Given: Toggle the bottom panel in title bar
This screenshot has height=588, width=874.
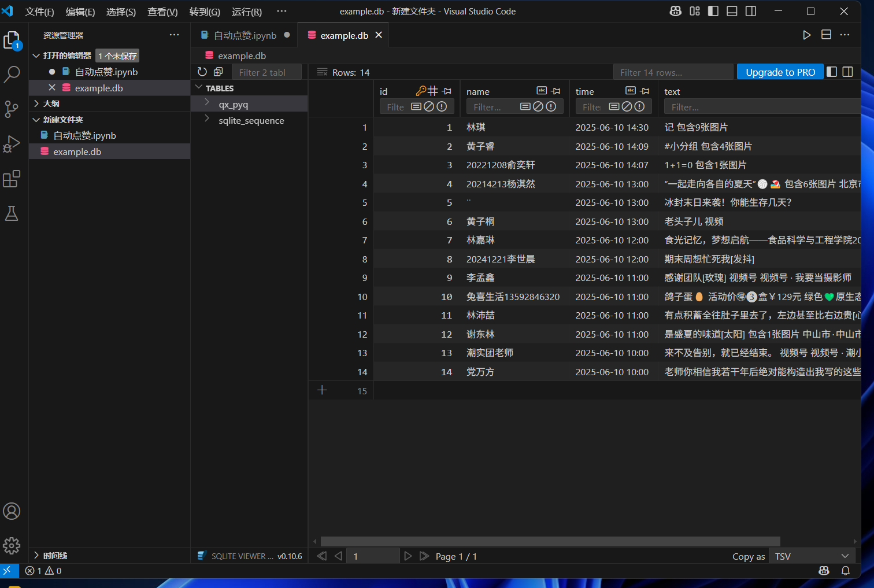Looking at the screenshot, I should pyautogui.click(x=732, y=11).
